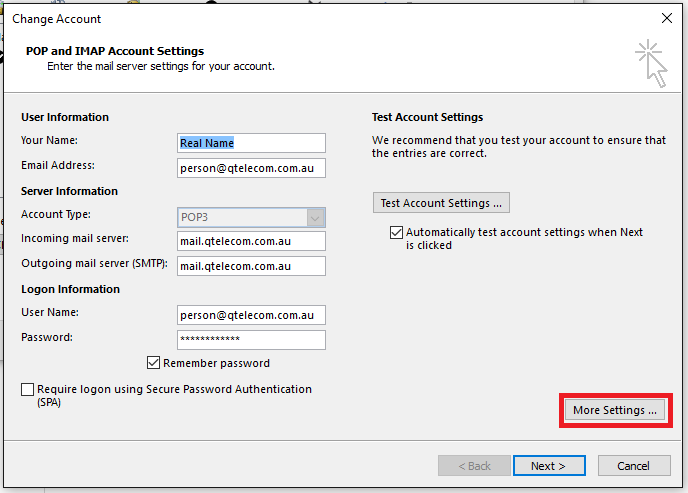Proceed with the Next button
688x493 pixels.
click(549, 466)
